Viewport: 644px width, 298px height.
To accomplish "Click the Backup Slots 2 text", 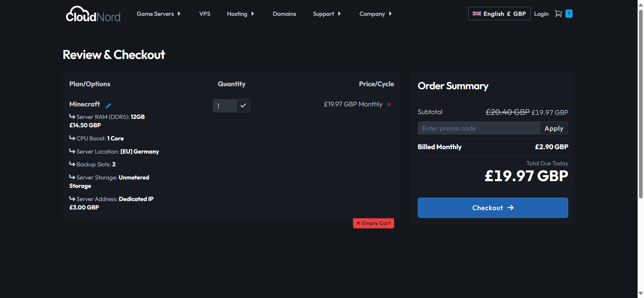I will pos(92,164).
